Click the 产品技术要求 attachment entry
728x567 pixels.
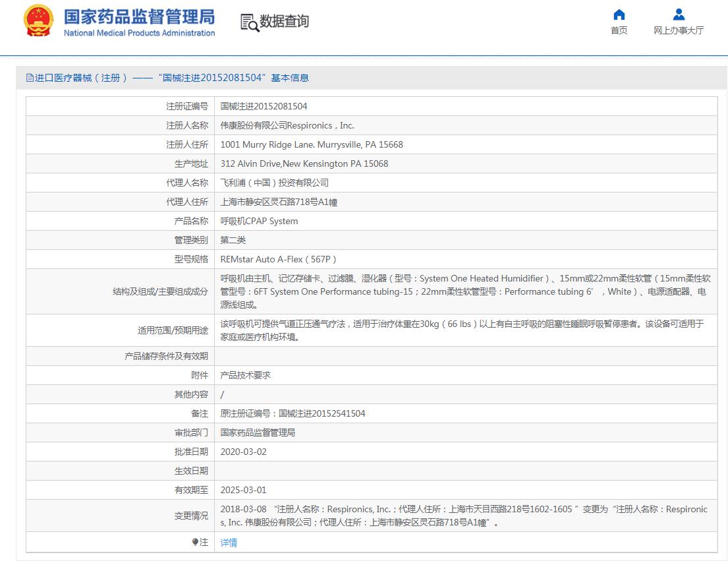pos(245,375)
